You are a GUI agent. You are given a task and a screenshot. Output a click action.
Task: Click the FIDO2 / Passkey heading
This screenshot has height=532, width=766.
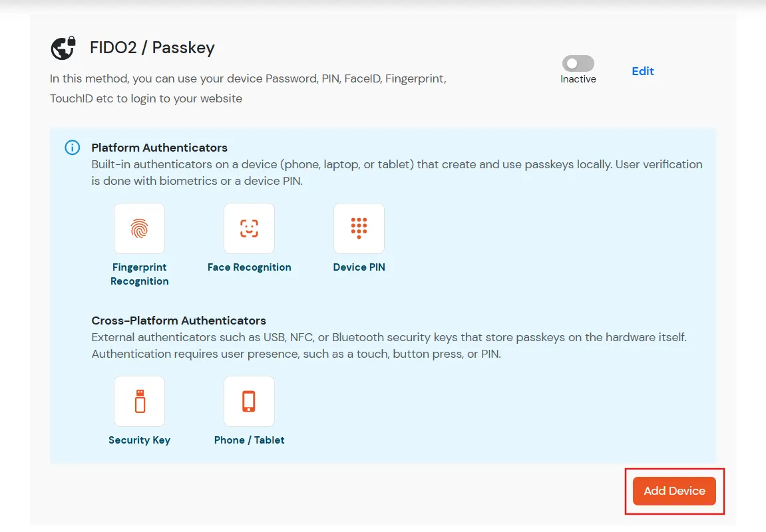(x=152, y=48)
